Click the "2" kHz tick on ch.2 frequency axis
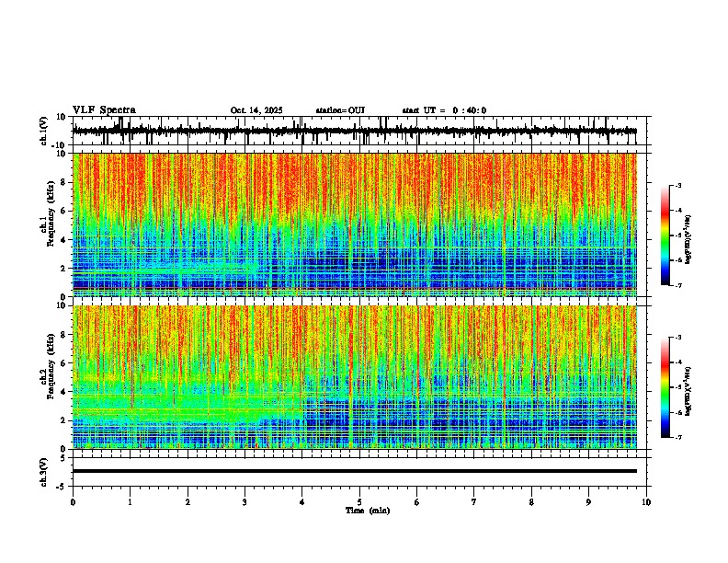728x563 pixels. pyautogui.click(x=63, y=420)
